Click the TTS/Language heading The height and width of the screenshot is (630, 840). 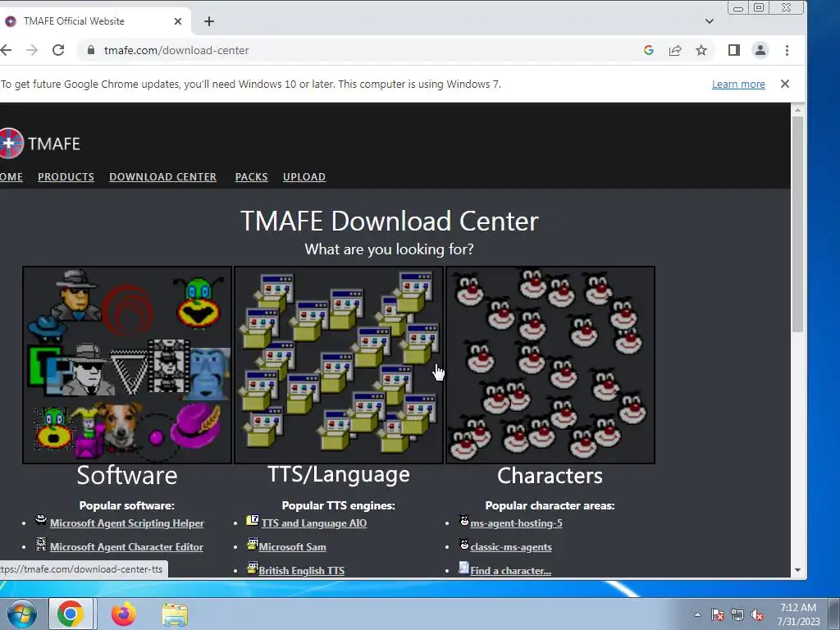point(339,475)
